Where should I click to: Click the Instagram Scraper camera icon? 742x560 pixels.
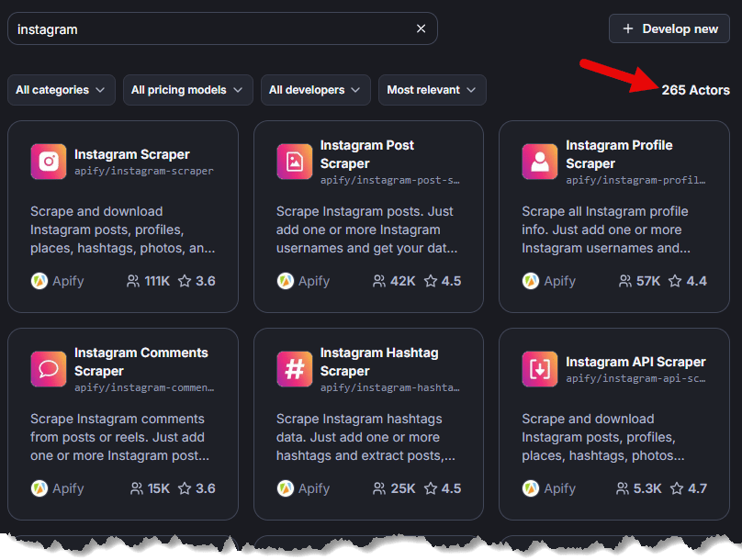coord(49,162)
